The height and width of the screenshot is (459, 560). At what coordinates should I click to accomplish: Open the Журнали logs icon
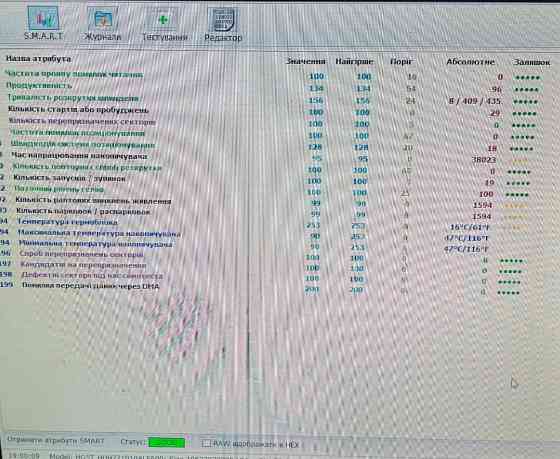coord(102,24)
